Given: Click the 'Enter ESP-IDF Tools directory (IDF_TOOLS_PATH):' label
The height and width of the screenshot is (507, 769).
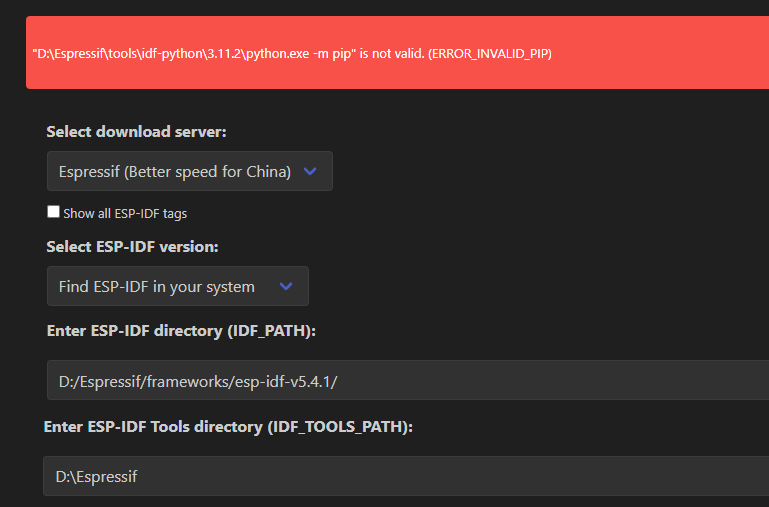Looking at the screenshot, I should tap(228, 427).
